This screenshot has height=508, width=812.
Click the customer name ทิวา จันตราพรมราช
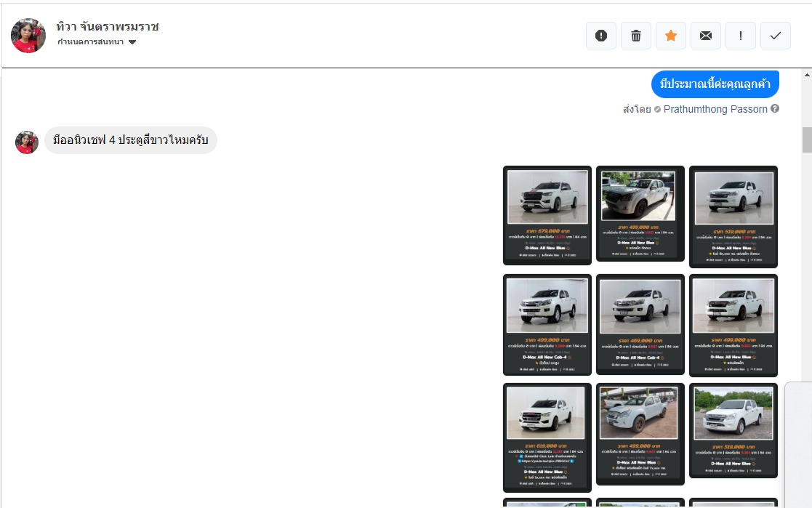click(108, 26)
